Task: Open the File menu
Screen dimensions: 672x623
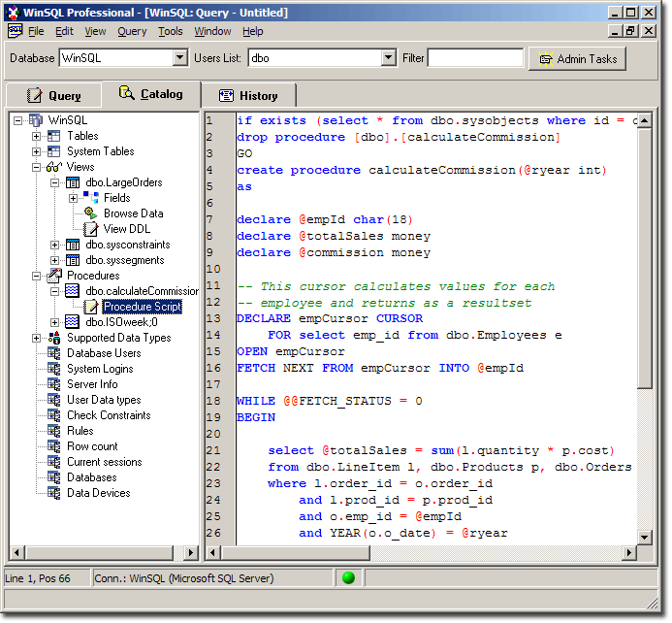Action: point(36,31)
